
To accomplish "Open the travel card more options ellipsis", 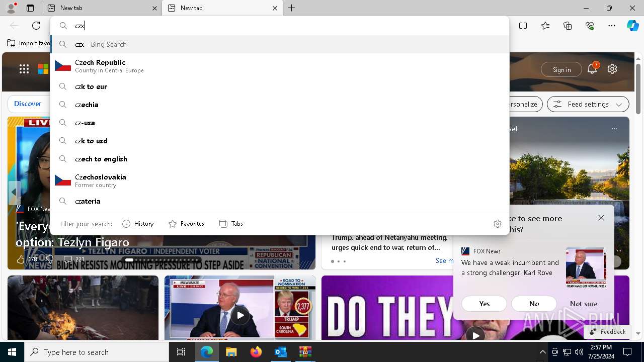I will pos(614,129).
